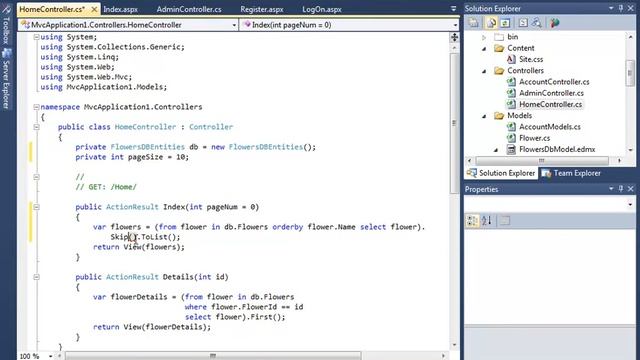Viewport: 640px width, 360px height.
Task: Select Flower.cs in Solution Explorer
Action: click(x=534, y=138)
